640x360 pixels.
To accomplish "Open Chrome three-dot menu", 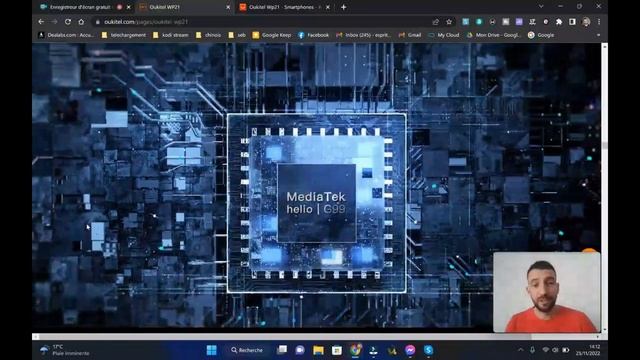I will click(x=599, y=22).
